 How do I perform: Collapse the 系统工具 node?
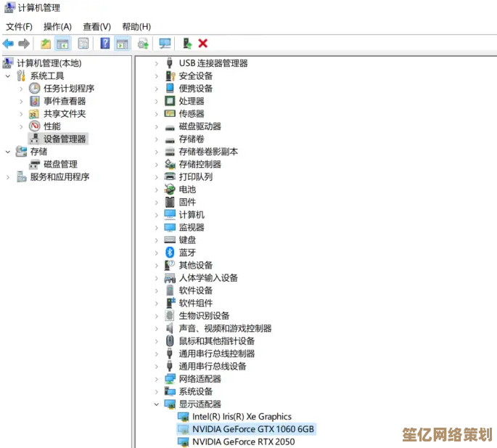pos(8,76)
